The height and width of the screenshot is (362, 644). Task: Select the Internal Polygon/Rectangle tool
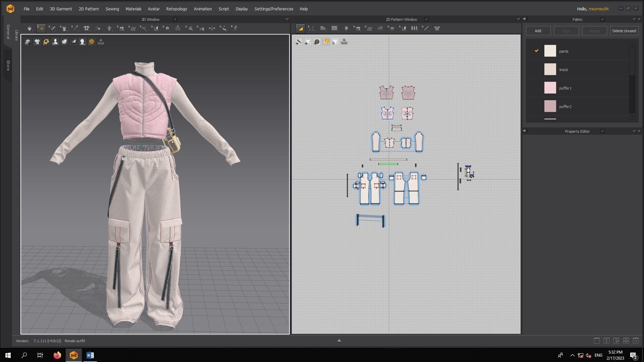(334, 28)
